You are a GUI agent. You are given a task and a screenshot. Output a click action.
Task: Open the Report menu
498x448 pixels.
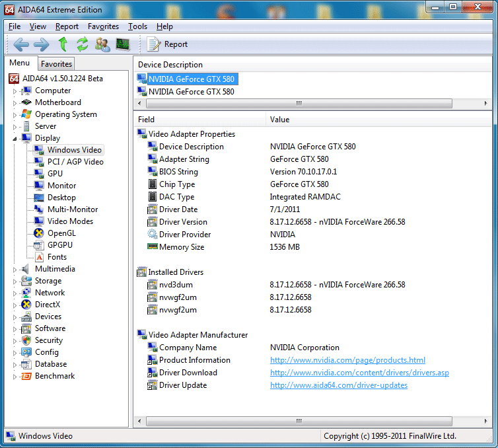[x=67, y=26]
